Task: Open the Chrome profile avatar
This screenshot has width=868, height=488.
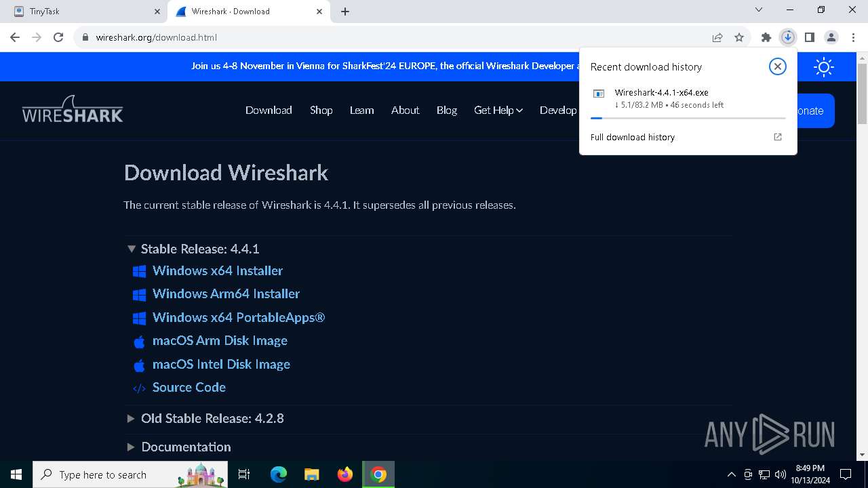Action: 831,37
